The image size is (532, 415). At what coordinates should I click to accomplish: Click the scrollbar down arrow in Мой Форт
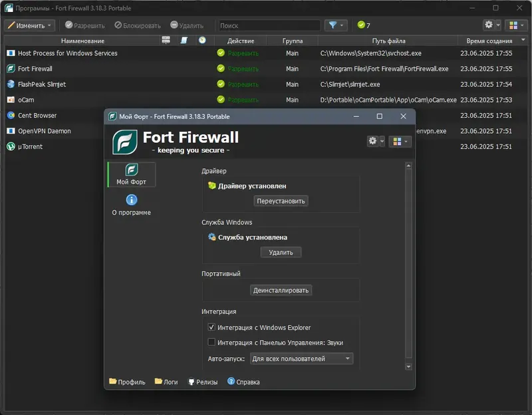click(408, 366)
